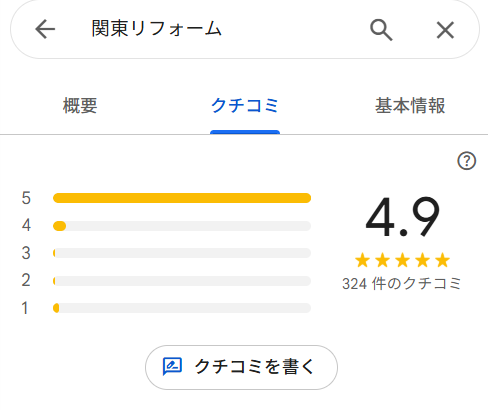The width and height of the screenshot is (488, 410).
Task: Select the クチコミ tab
Action: [245, 106]
